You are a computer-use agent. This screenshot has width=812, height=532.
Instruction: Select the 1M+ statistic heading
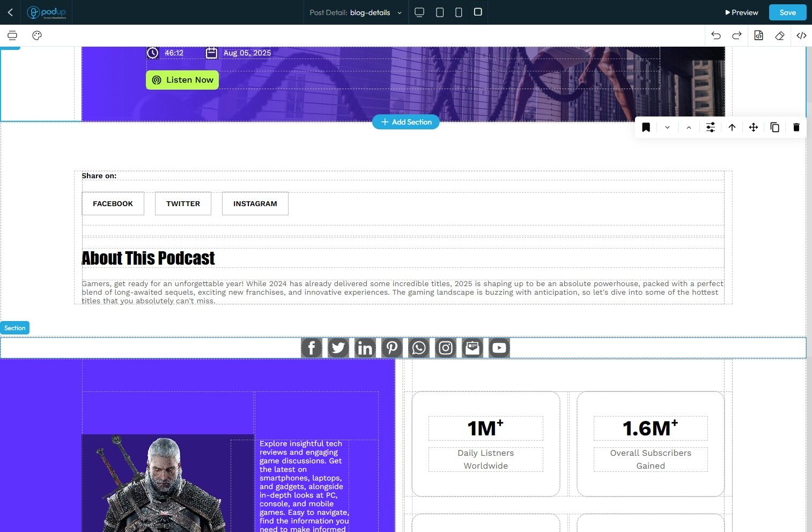[485, 428]
